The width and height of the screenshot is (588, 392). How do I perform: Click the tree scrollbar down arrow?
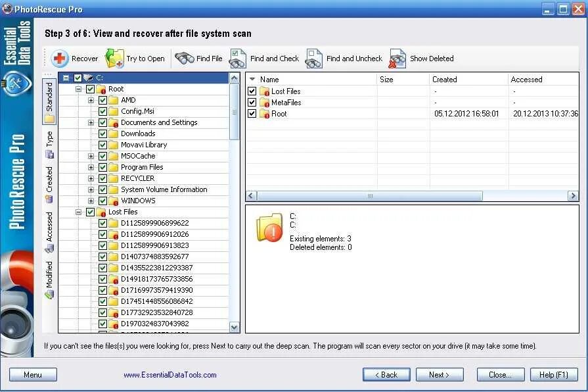click(235, 328)
